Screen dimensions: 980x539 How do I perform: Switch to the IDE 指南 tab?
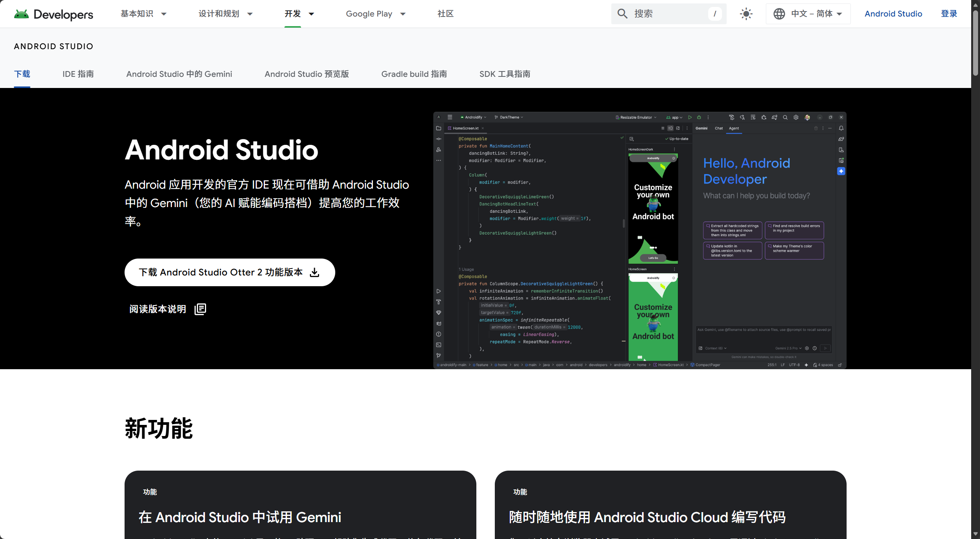click(78, 74)
